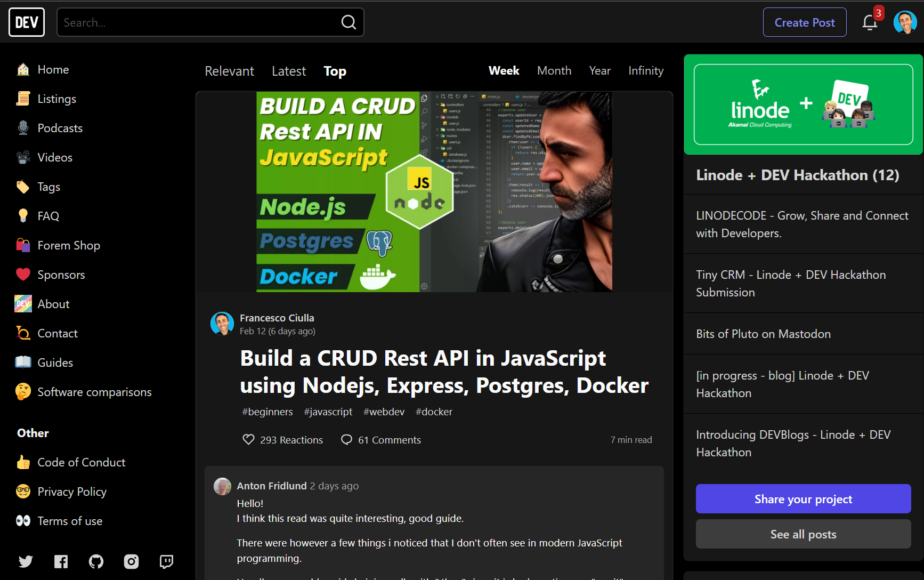Open Bits of Pluto on Mastodon post
The image size is (924, 580).
click(803, 334)
